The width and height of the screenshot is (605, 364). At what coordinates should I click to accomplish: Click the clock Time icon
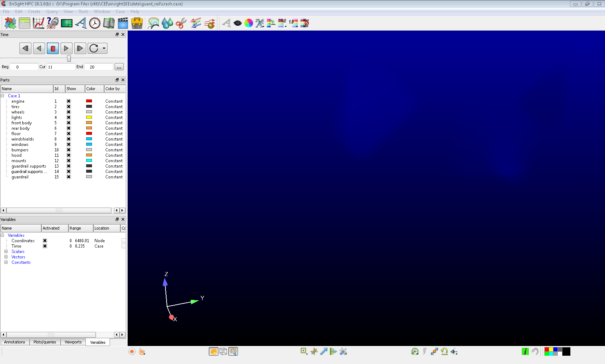[95, 23]
